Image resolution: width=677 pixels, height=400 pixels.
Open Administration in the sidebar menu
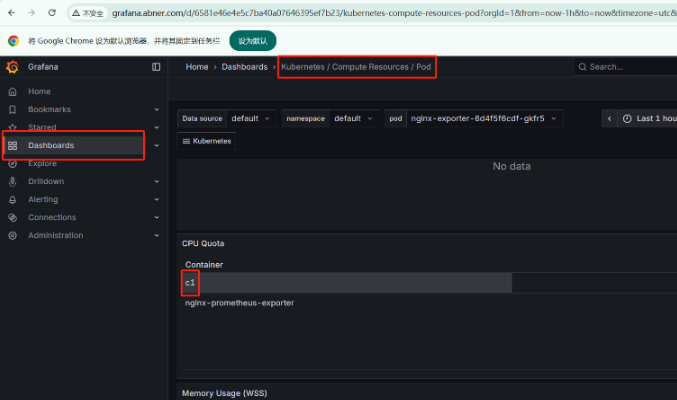[x=55, y=235]
